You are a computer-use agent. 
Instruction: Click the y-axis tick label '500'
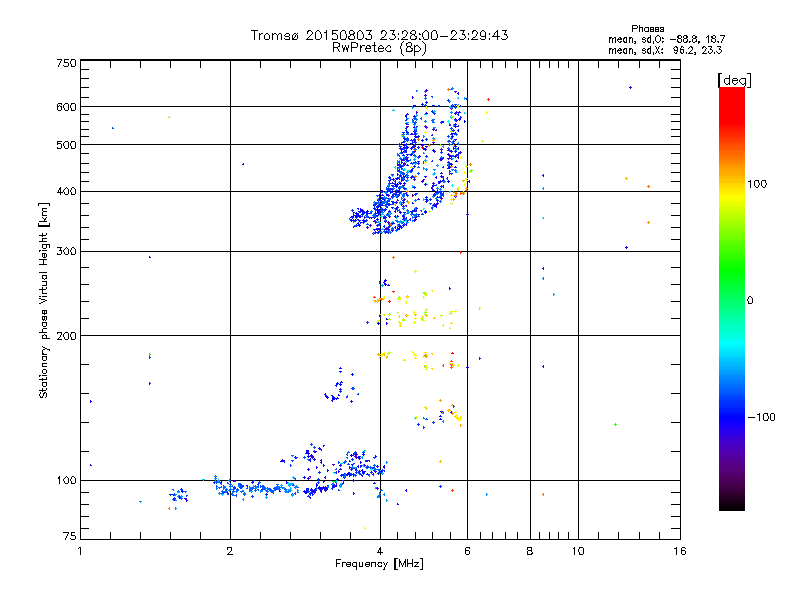click(66, 145)
